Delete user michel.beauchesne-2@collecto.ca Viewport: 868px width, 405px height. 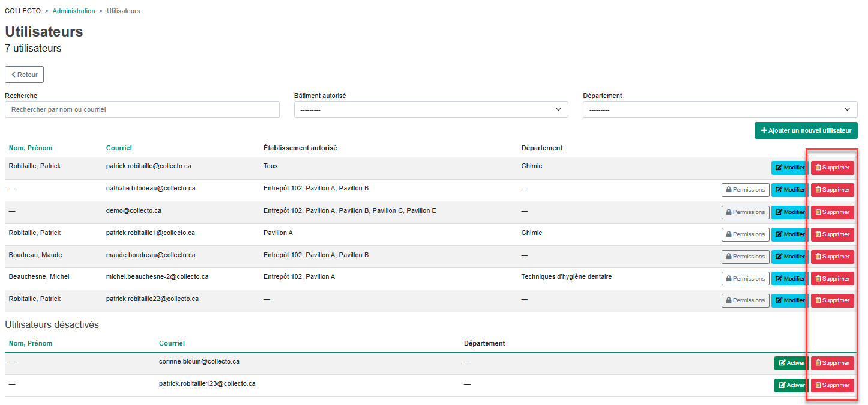click(832, 279)
